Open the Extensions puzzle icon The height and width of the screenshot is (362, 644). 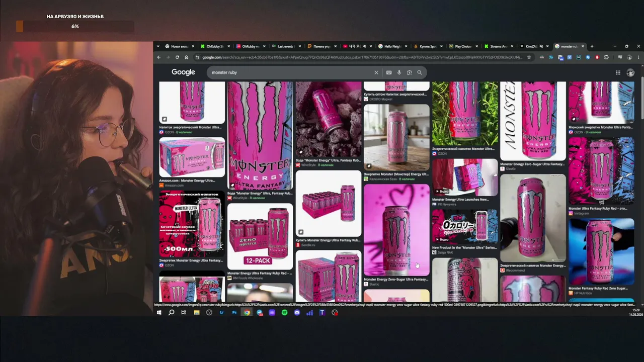point(606,57)
